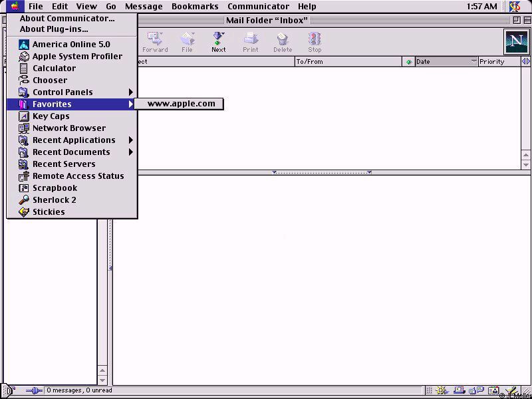The height and width of the screenshot is (399, 532).
Task: Toggle the online/offline connection status icon
Action: 33,390
